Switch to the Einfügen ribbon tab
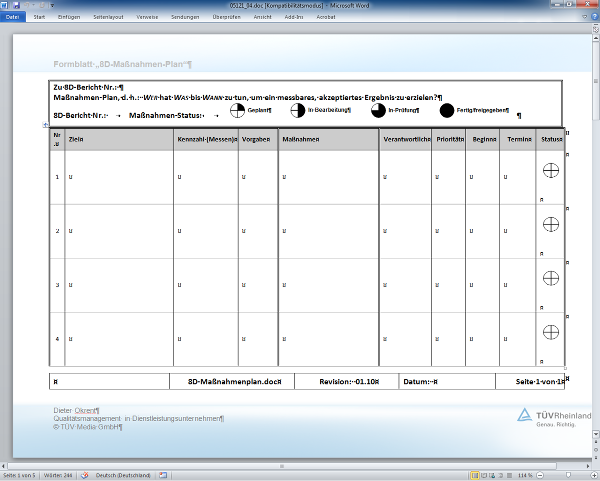This screenshot has width=600, height=481. (70, 17)
